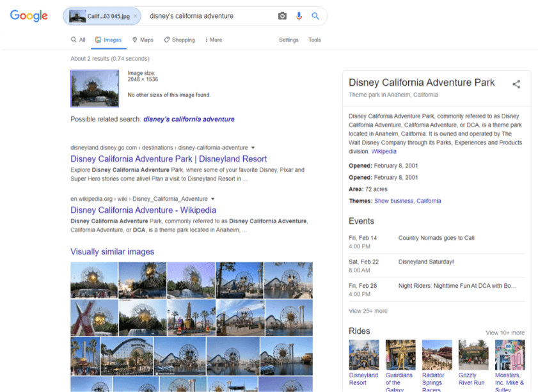Image resolution: width=538 pixels, height=392 pixels.
Task: Open the Guardians of the Galaxy ride thumbnail
Action: pos(400,355)
